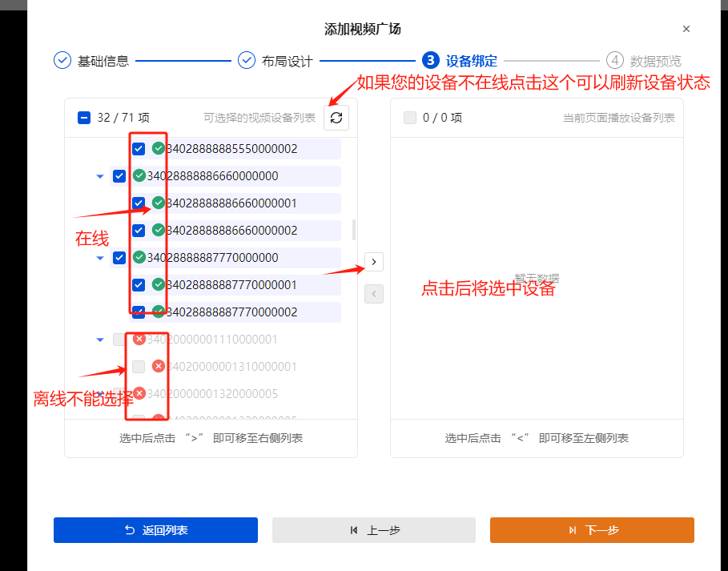Collapse tree node 34028888886660000000
Screen dimensions: 728x571
[100, 176]
